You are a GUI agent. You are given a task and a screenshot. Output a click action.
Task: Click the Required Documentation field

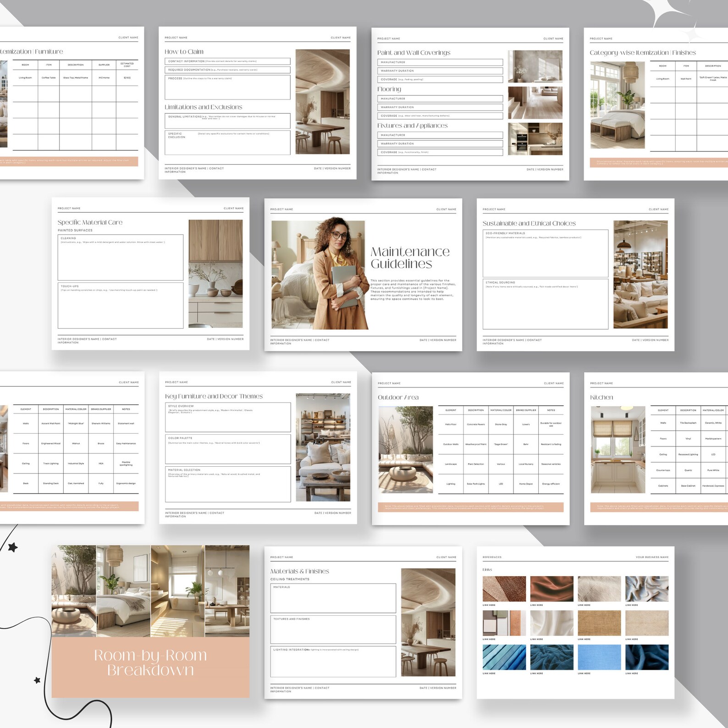pos(227,70)
